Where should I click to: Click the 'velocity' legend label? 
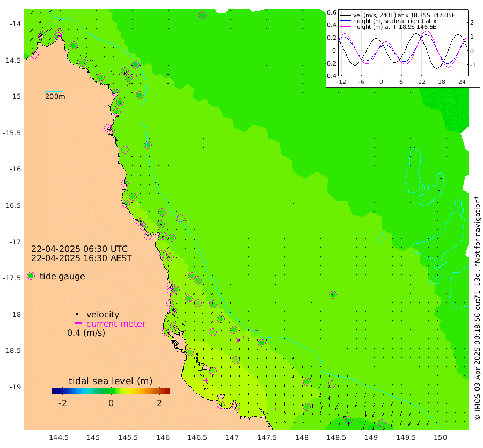click(103, 314)
